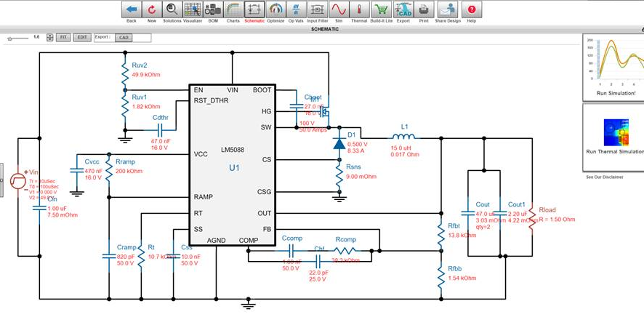
Task: Open the Input Filter tool
Action: pyautogui.click(x=318, y=10)
